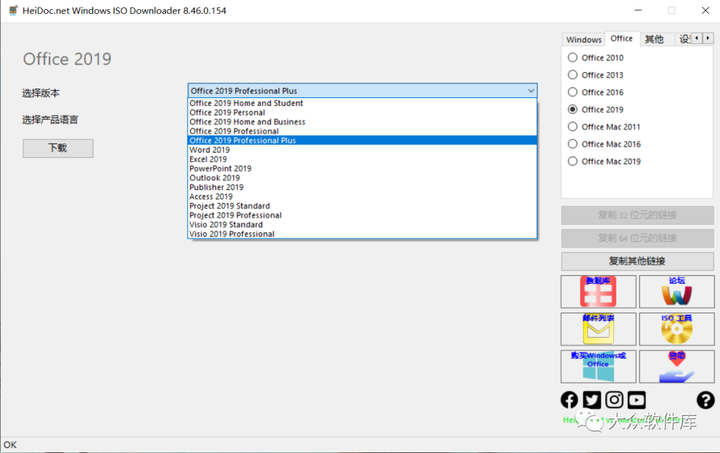Choose Office 2019 Professional option
Screen dimensions: 720x453
click(x=362, y=131)
